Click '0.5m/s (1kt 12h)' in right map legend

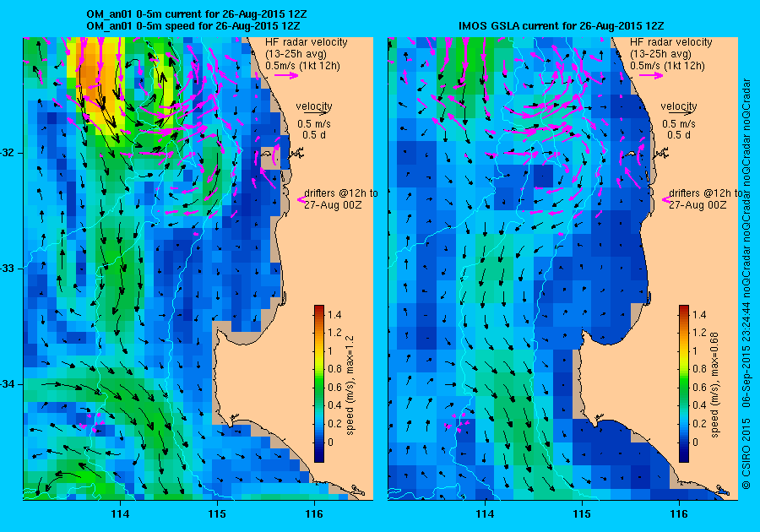667,65
